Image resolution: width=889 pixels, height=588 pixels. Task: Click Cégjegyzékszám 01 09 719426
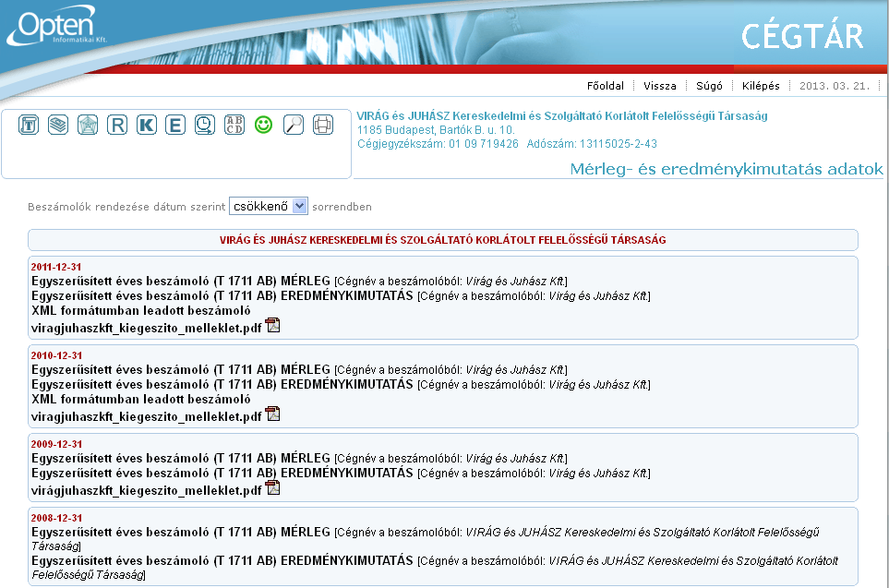(x=438, y=144)
